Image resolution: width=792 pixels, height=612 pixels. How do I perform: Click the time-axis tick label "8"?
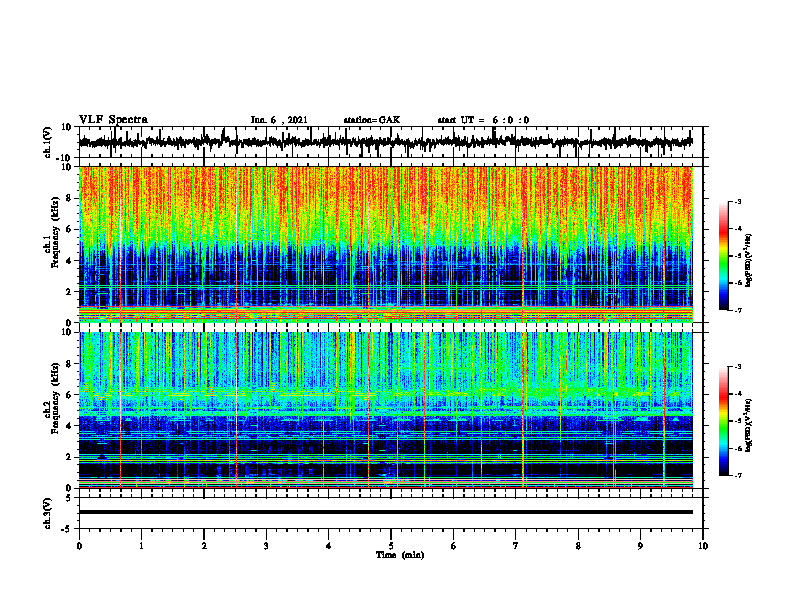click(x=578, y=546)
